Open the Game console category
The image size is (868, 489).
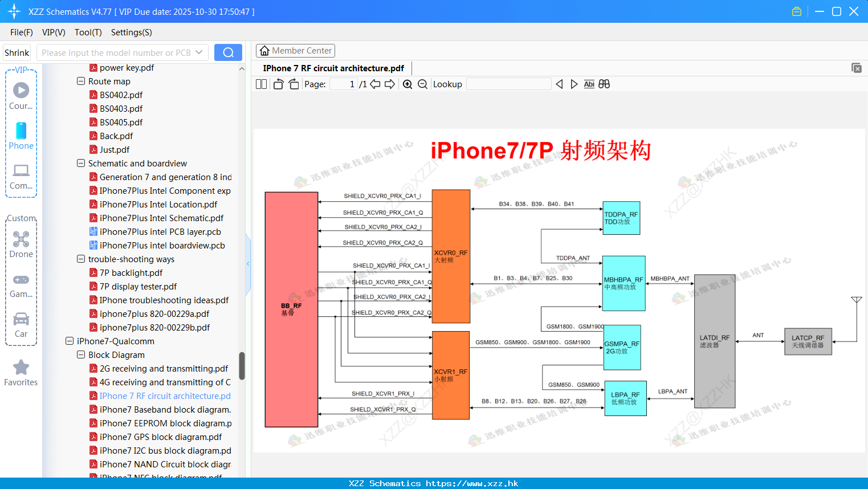coord(21,285)
